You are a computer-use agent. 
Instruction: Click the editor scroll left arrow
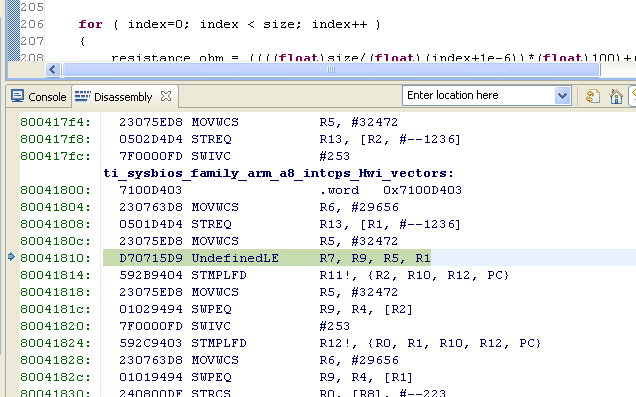pyautogui.click(x=53, y=69)
